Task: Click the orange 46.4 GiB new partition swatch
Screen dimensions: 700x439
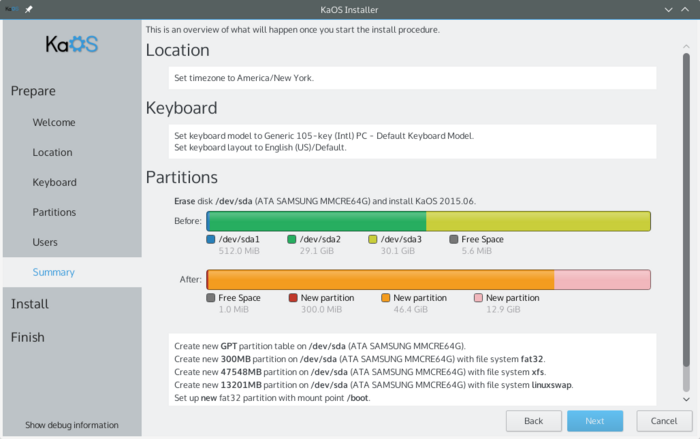Action: tap(385, 298)
